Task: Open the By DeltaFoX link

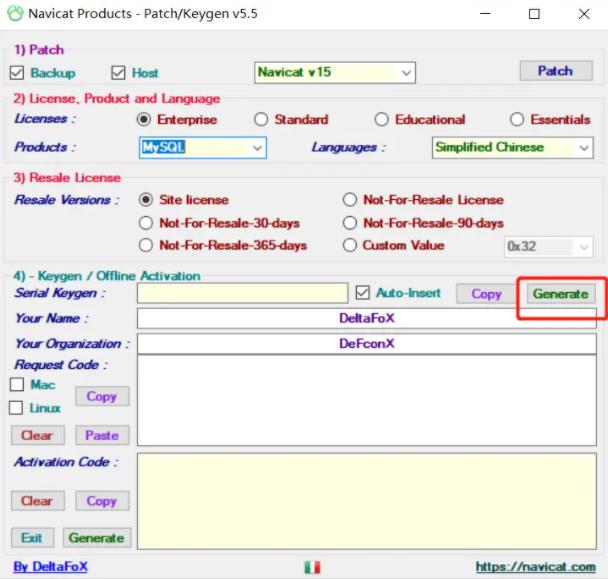Action: pyautogui.click(x=50, y=567)
